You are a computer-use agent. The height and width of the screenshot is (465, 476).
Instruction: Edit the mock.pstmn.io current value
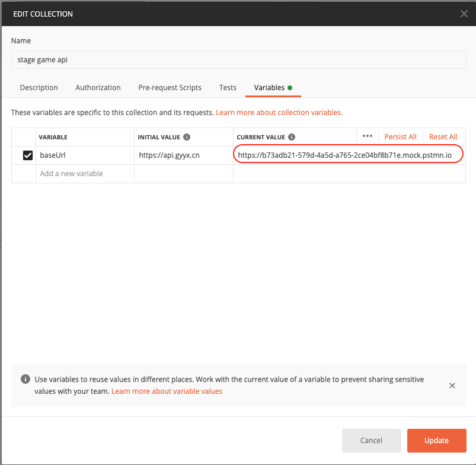pos(349,155)
